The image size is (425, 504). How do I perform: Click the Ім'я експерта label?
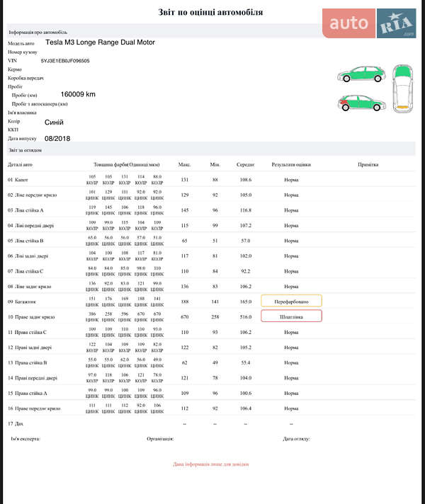point(25,438)
